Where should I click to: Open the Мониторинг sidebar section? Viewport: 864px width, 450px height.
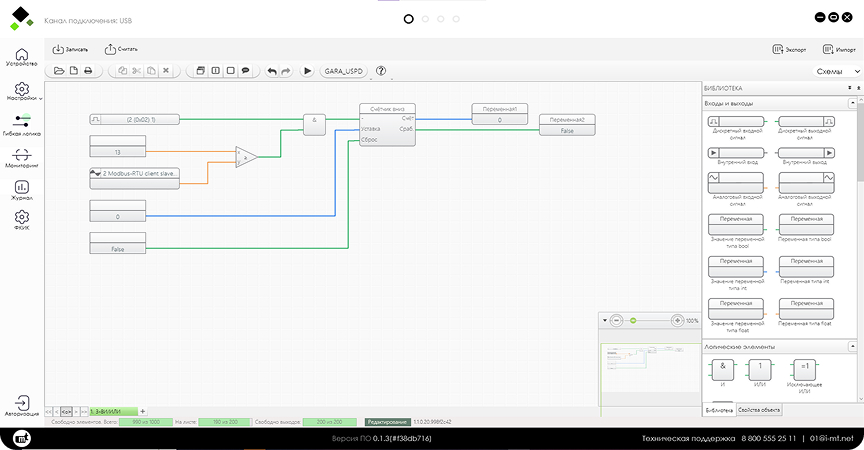click(22, 158)
